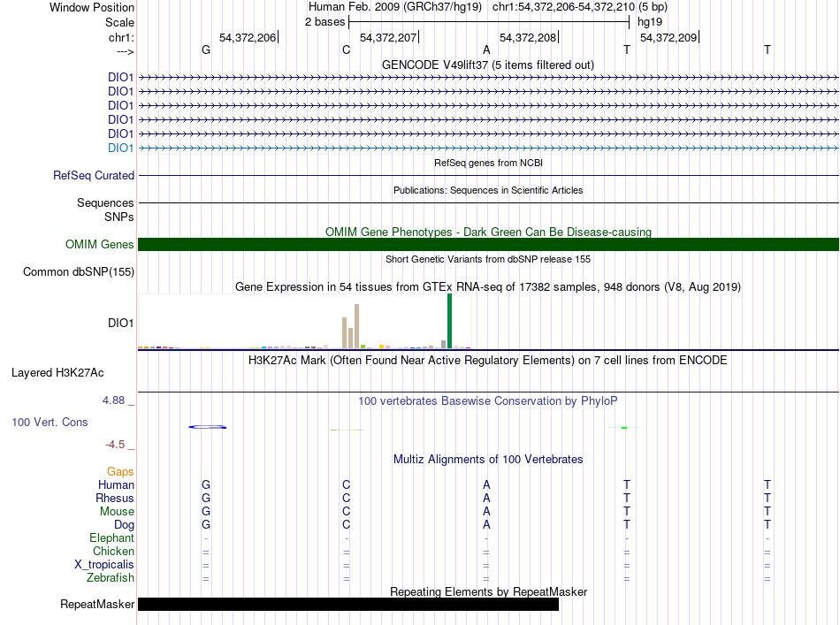Screen dimensions: 840x625
Task: Open RefSeq genes from NCBI track title
Action: coord(488,163)
